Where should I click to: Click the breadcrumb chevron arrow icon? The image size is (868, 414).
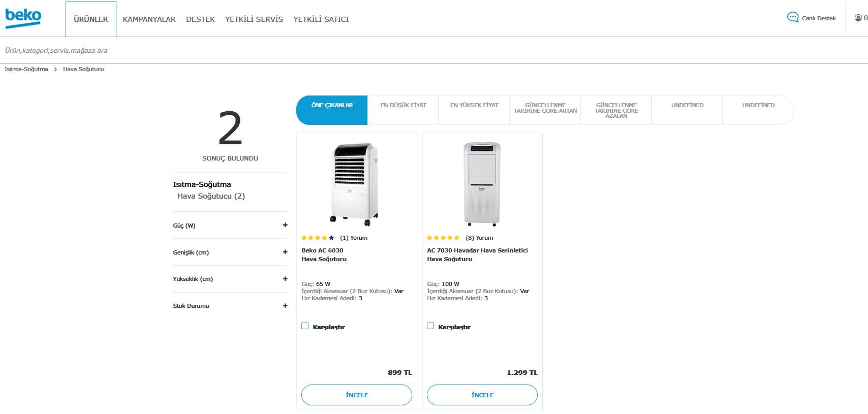tap(55, 70)
